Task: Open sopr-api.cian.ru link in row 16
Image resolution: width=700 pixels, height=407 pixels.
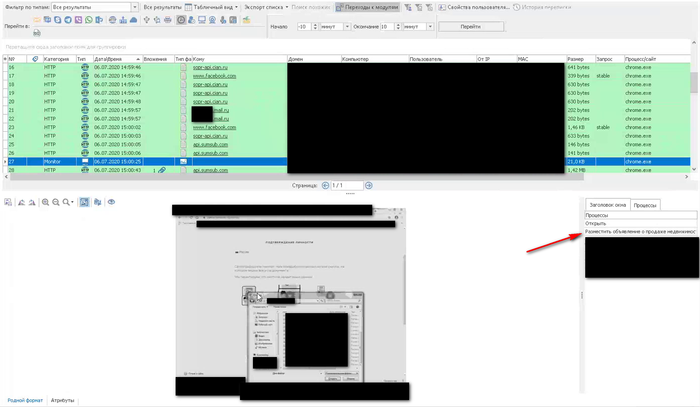Action: (x=210, y=67)
